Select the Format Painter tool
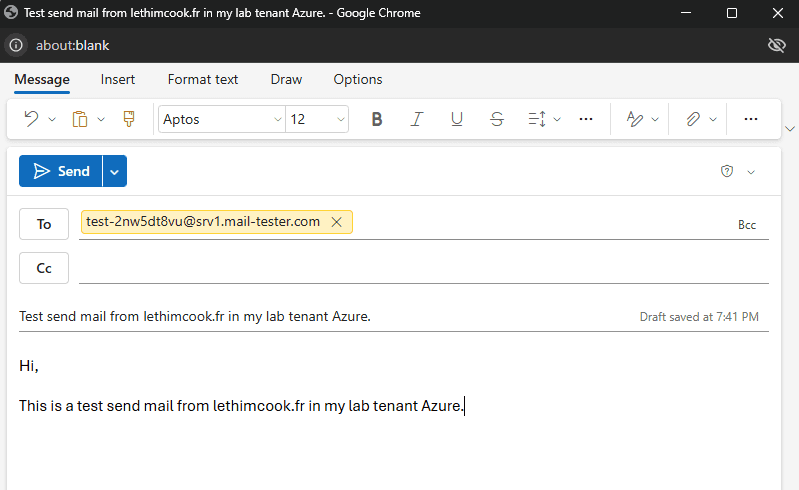The image size is (799, 490). point(128,119)
